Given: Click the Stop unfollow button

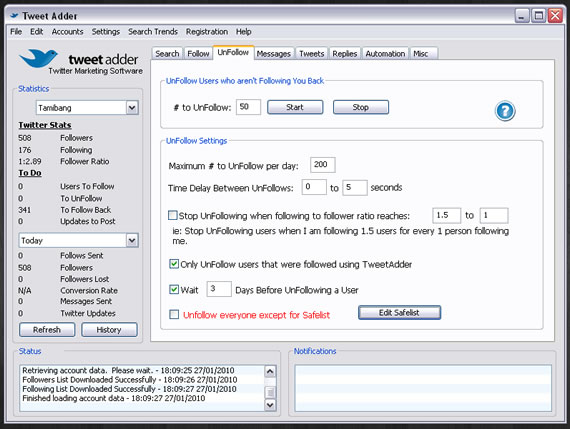Looking at the screenshot, I should click(x=361, y=107).
